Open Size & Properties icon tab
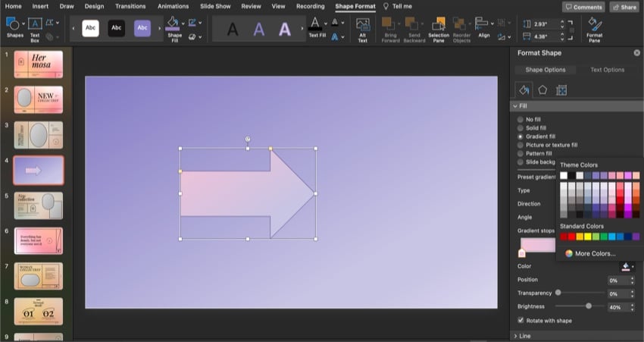Viewport: 644px width, 342px height. 561,90
